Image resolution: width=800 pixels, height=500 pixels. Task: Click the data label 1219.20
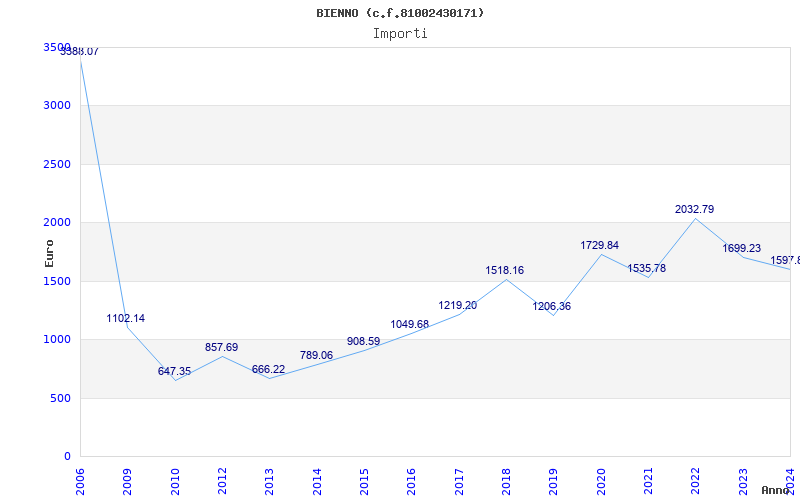pyautogui.click(x=458, y=306)
